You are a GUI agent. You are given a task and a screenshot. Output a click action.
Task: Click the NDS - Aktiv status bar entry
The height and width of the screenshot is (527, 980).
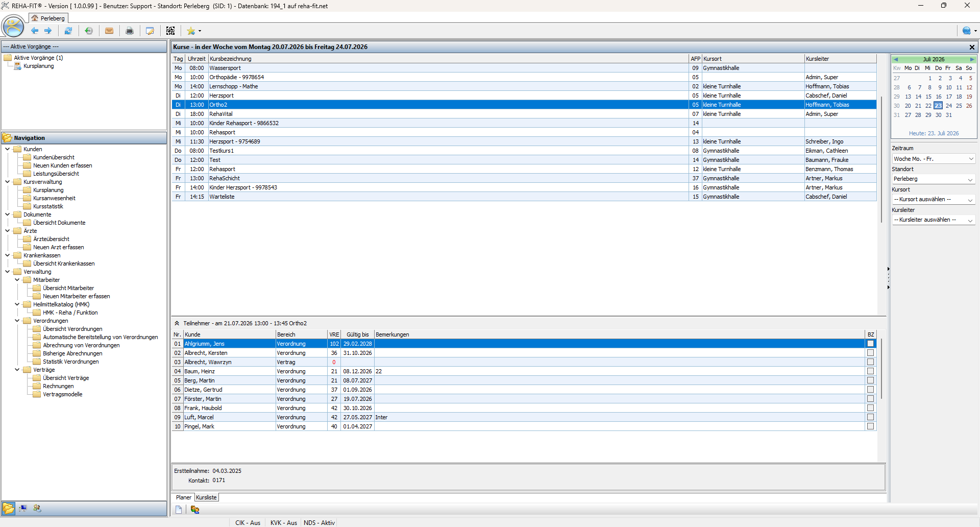(x=319, y=523)
